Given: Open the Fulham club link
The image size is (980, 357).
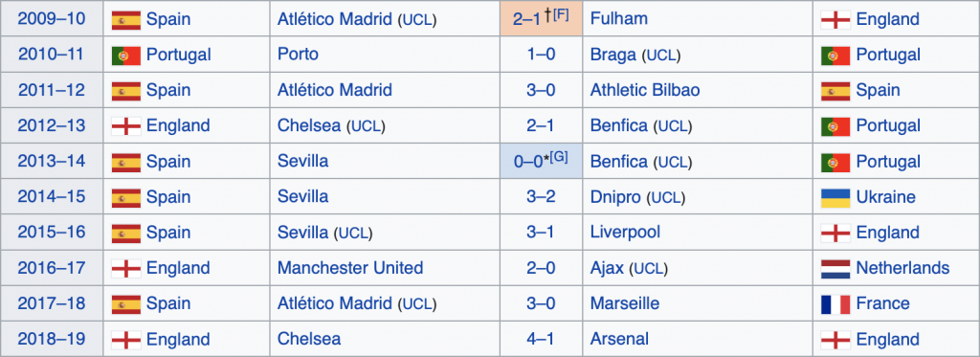Looking at the screenshot, I should (619, 19).
